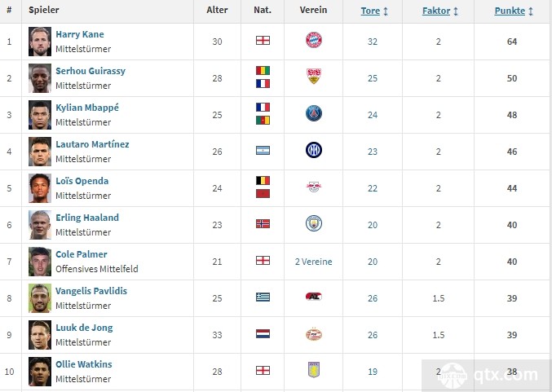This screenshot has width=552, height=392.
Task: Click the Paris Saint-Germain club crest
Action: pos(314,114)
